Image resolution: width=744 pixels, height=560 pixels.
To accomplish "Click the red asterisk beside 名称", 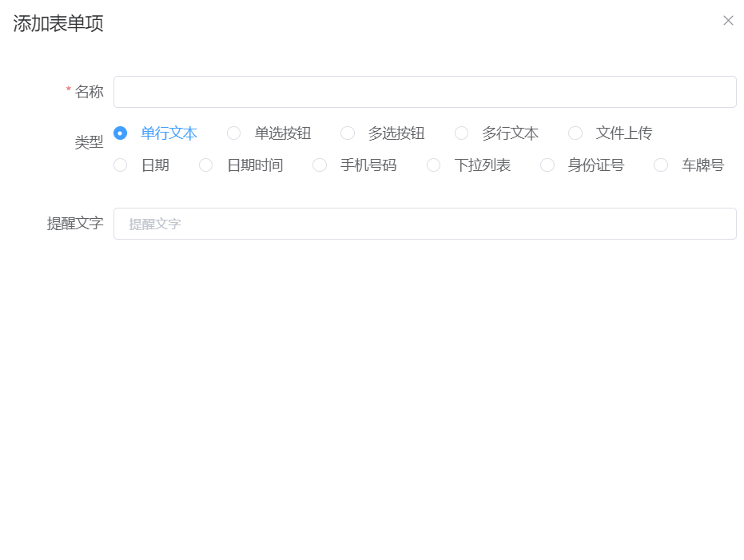I will [x=69, y=90].
